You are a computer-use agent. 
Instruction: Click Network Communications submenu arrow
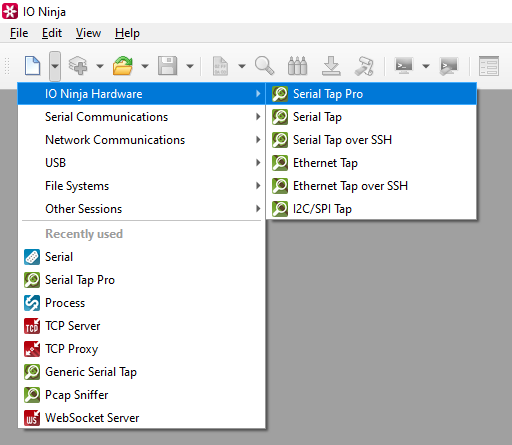(258, 140)
